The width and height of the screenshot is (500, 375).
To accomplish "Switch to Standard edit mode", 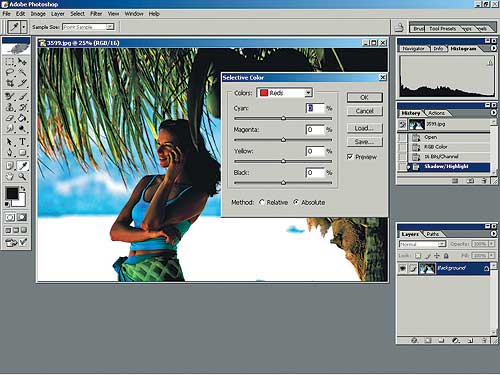I will [x=10, y=217].
